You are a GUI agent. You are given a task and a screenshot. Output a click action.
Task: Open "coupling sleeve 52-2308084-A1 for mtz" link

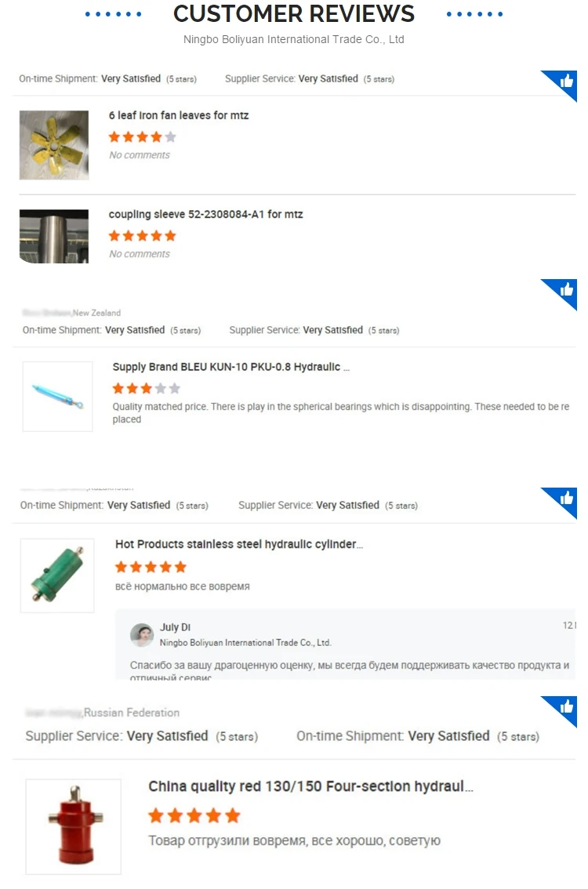(206, 214)
